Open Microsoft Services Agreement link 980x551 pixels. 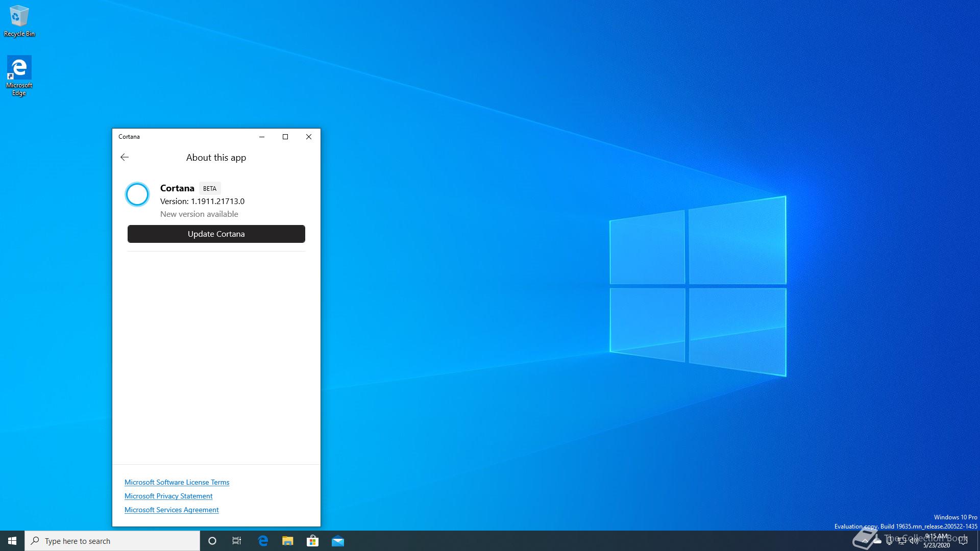[171, 510]
